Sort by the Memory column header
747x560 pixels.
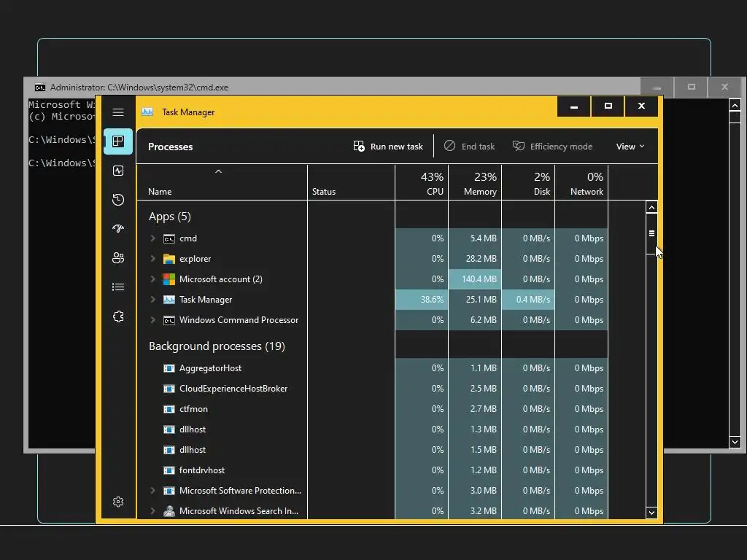tap(475, 183)
